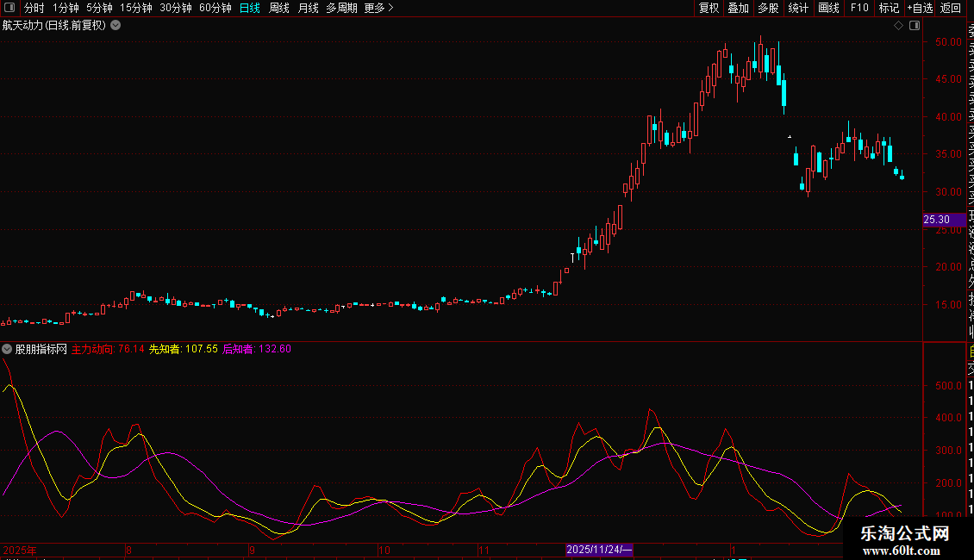Image resolution: width=974 pixels, height=560 pixels.
Task: Click the 25.30 price marker on the axis
Action: click(x=944, y=219)
